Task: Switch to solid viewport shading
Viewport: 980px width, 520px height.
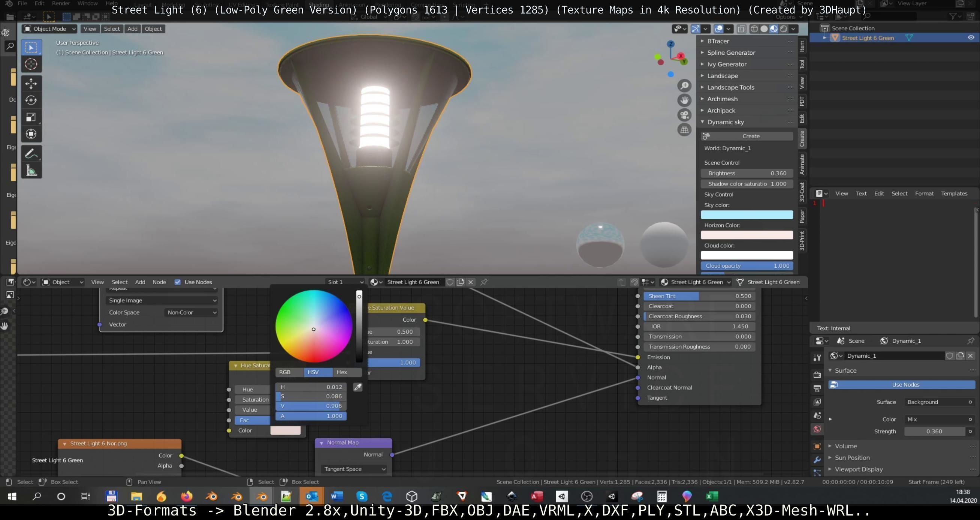Action: click(x=764, y=29)
